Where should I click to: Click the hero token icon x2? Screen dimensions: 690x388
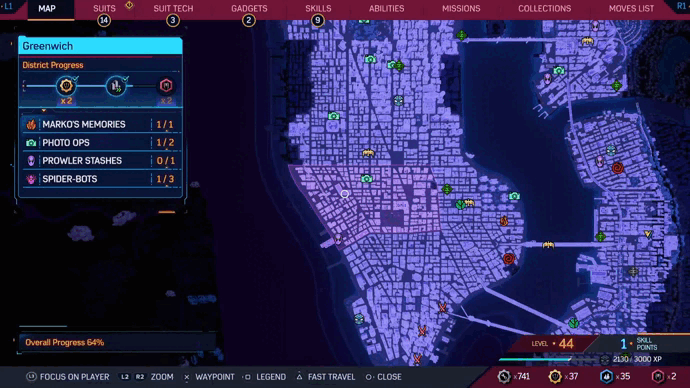[658, 377]
